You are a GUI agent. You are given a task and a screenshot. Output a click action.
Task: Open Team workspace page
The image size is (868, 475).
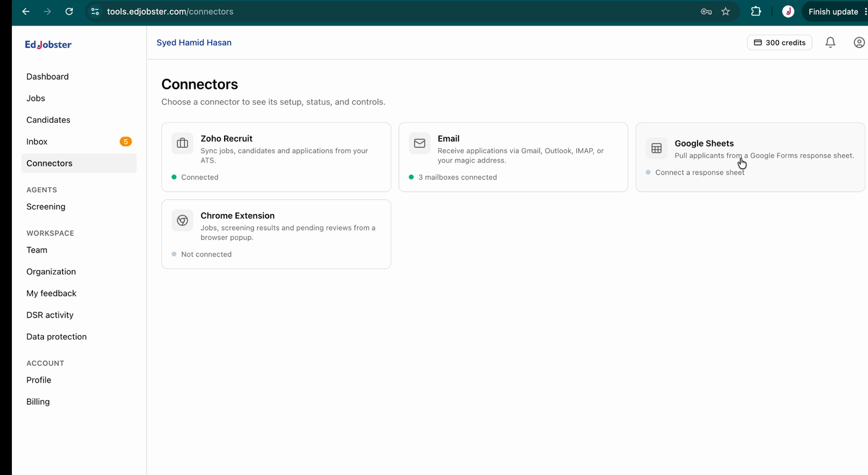[79, 250]
